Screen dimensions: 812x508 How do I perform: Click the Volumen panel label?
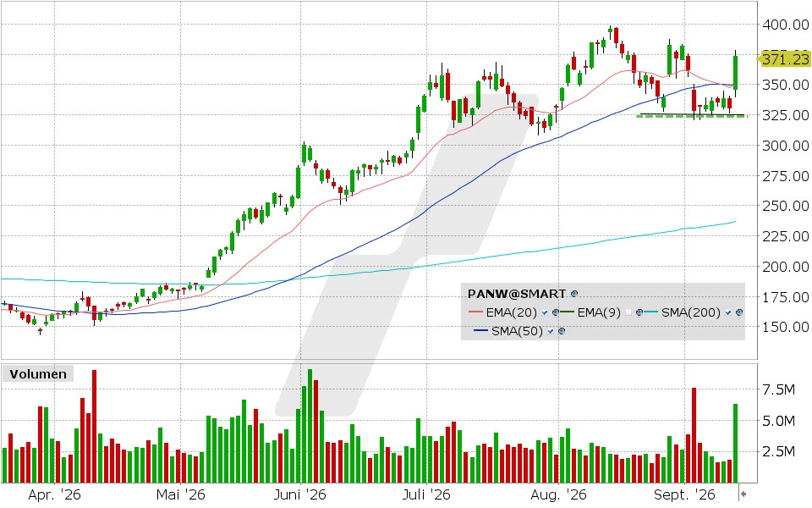pyautogui.click(x=38, y=373)
